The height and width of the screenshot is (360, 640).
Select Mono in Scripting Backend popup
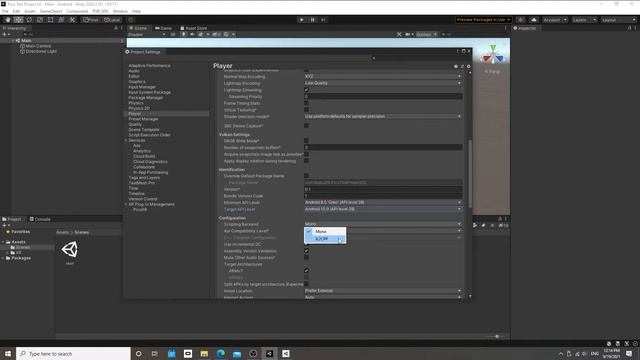click(325, 231)
